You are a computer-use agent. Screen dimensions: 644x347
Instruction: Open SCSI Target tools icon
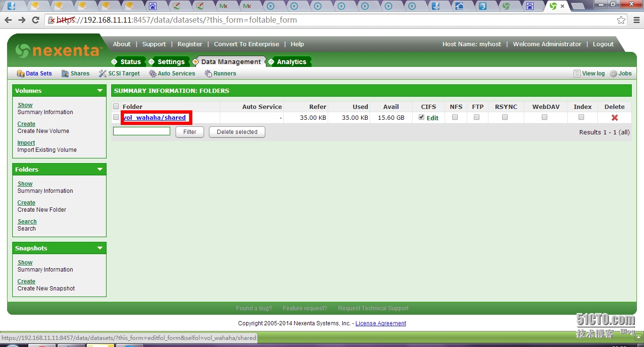(103, 74)
